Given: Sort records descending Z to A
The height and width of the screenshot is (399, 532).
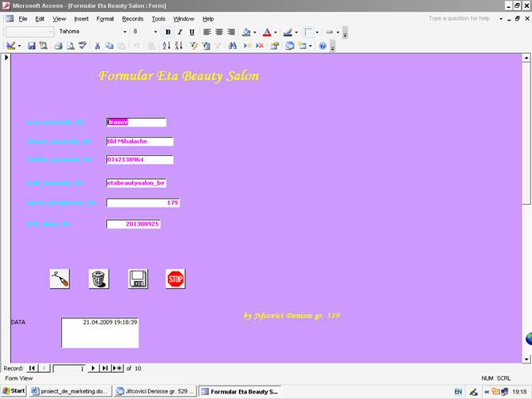Looking at the screenshot, I should 178,45.
